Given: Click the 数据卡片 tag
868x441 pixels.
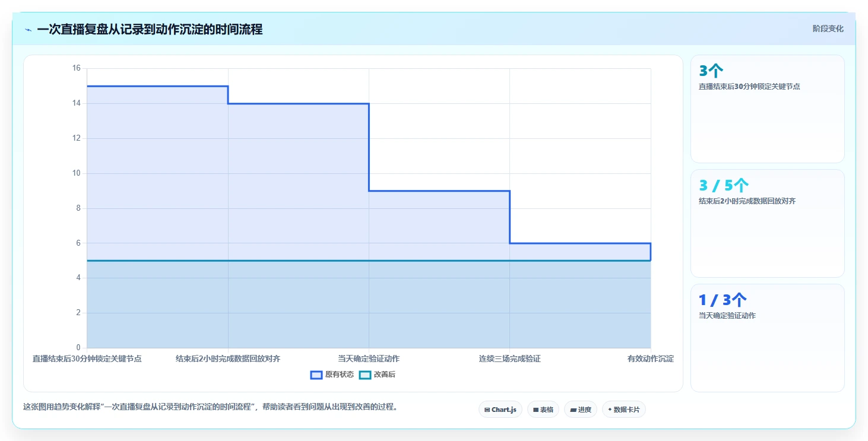Looking at the screenshot, I should pos(624,410).
